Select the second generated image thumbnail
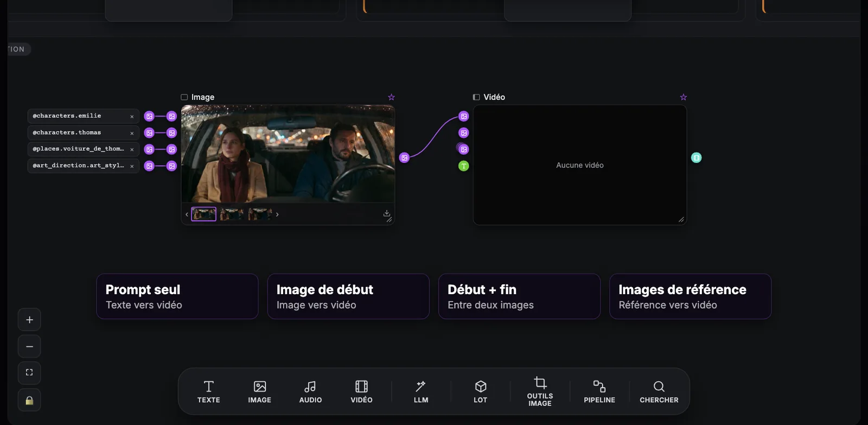The width and height of the screenshot is (868, 425). click(x=232, y=214)
